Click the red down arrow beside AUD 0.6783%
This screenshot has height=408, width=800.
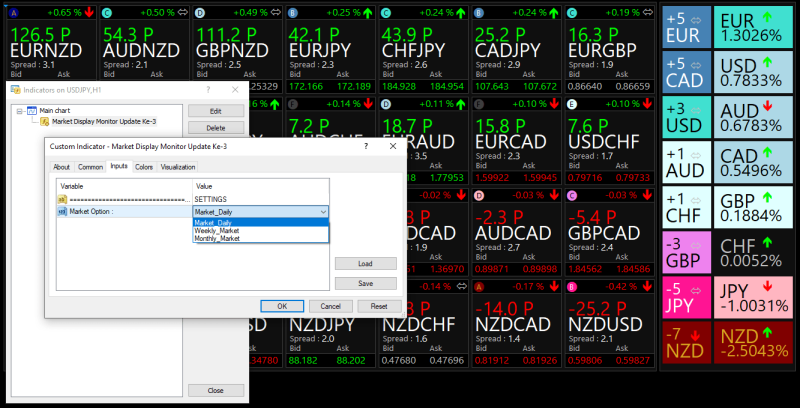pyautogui.click(x=767, y=106)
